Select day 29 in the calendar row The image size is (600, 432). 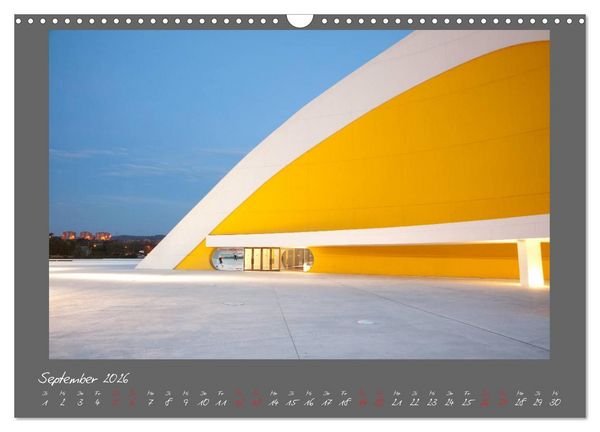538,402
